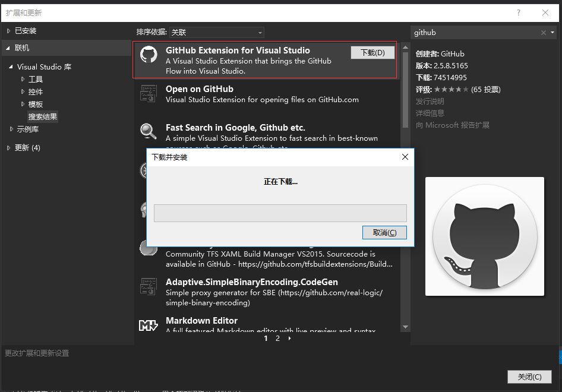This screenshot has width=562, height=392.
Task: Select the Markdown Editor title
Action: [x=201, y=320]
